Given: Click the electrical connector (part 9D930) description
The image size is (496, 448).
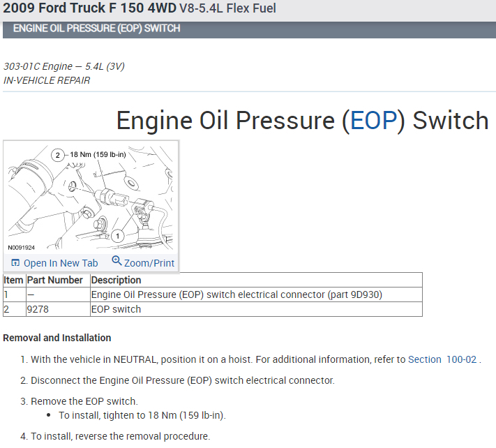Looking at the screenshot, I should coord(256,294).
